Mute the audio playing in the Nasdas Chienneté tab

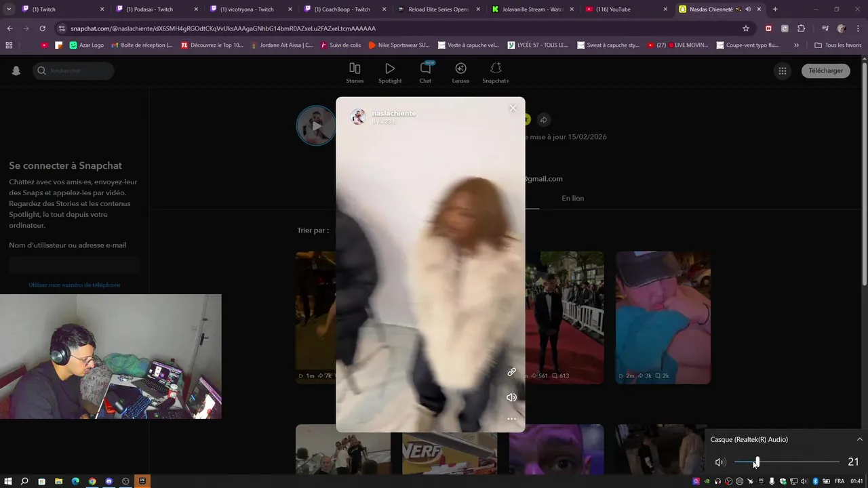coord(748,9)
